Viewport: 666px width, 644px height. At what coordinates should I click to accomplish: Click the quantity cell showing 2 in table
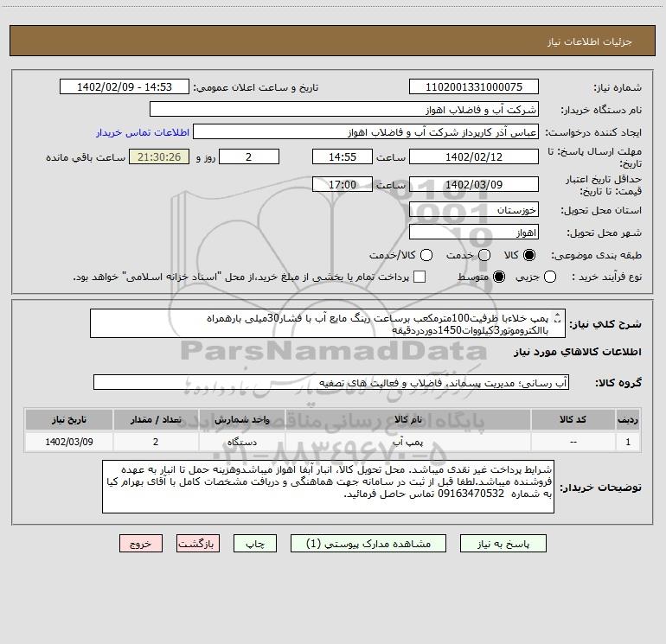(x=156, y=442)
